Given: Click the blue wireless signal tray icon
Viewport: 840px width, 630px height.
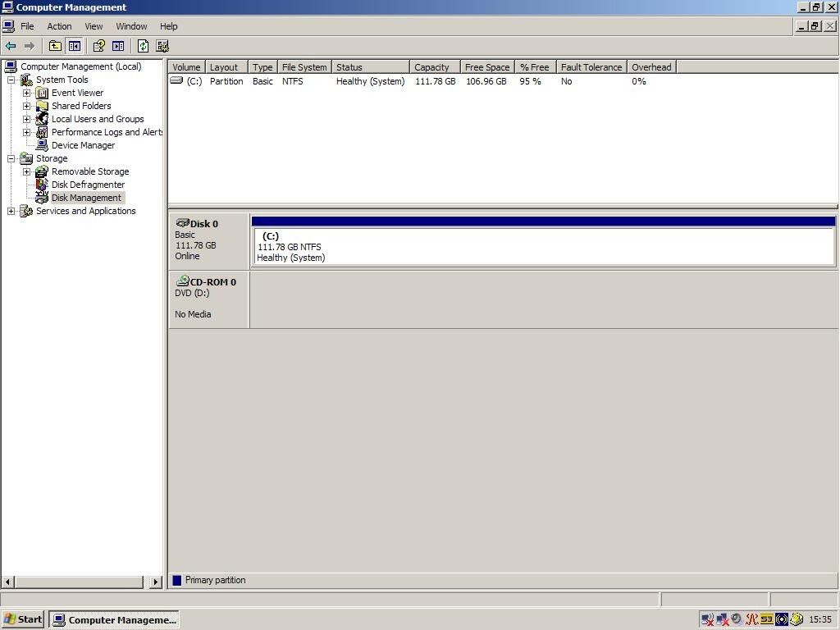Looking at the screenshot, I should click(x=782, y=620).
